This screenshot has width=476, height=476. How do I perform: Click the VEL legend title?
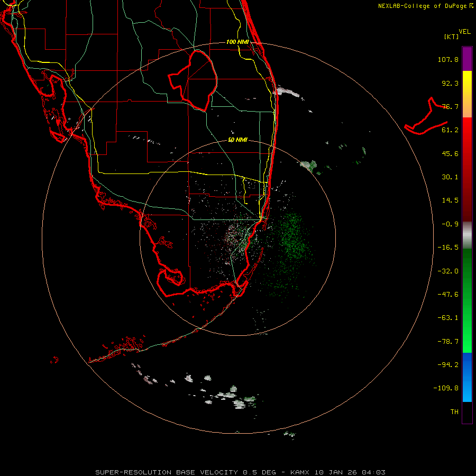[464, 32]
